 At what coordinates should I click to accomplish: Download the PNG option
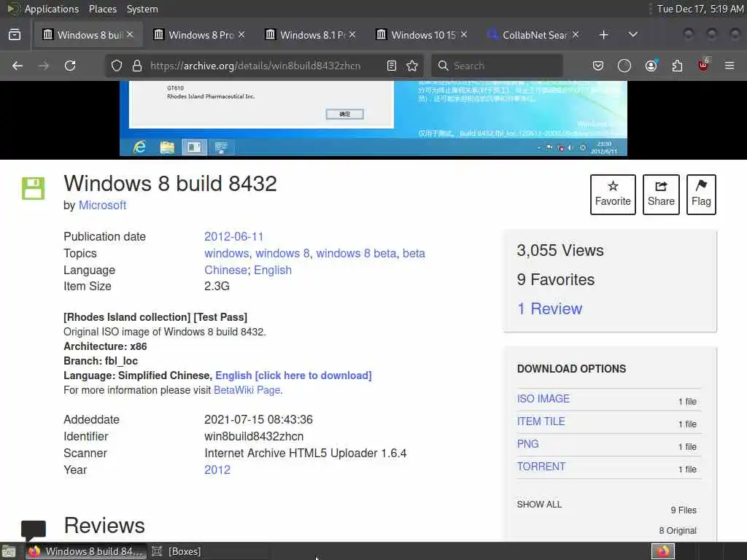[x=528, y=444]
